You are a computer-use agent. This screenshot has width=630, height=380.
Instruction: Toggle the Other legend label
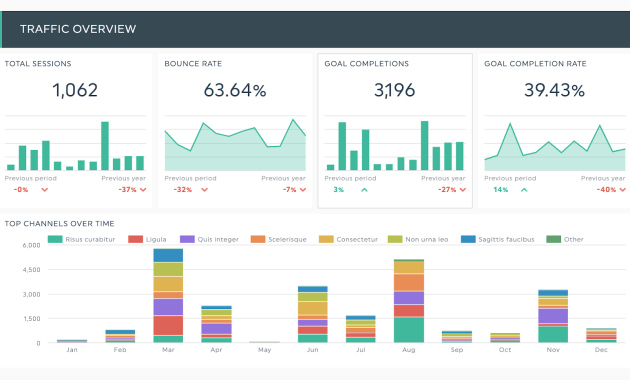(573, 239)
